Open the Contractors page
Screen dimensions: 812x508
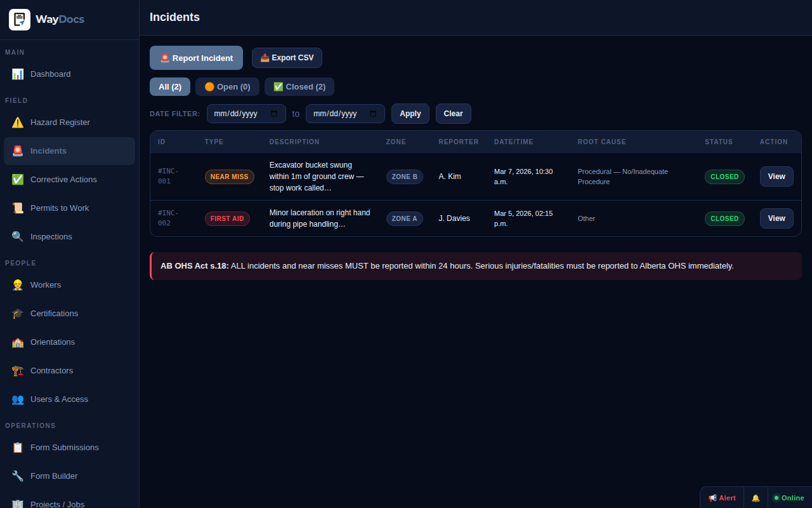[69, 371]
